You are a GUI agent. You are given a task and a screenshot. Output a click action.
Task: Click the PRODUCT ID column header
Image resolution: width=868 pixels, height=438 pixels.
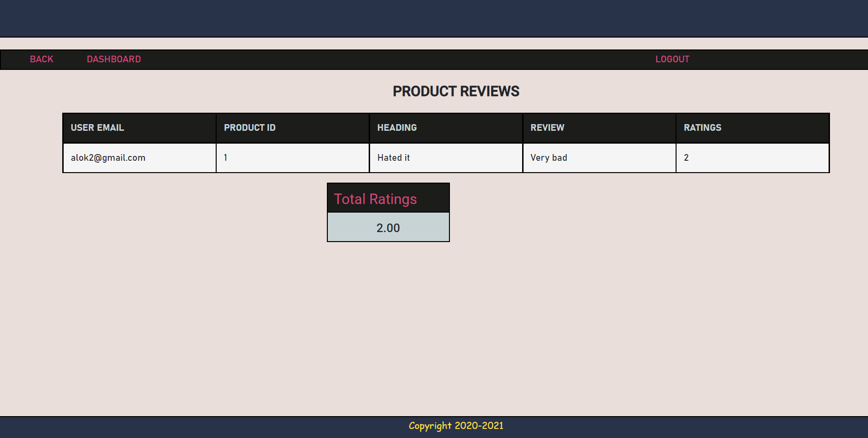click(x=293, y=128)
